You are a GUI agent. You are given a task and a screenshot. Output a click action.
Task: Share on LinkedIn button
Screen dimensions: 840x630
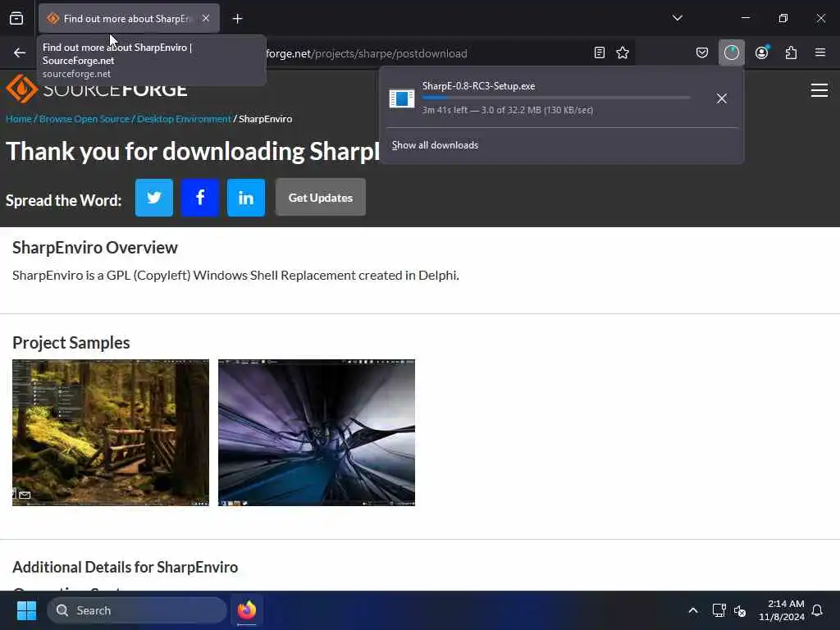tap(246, 198)
